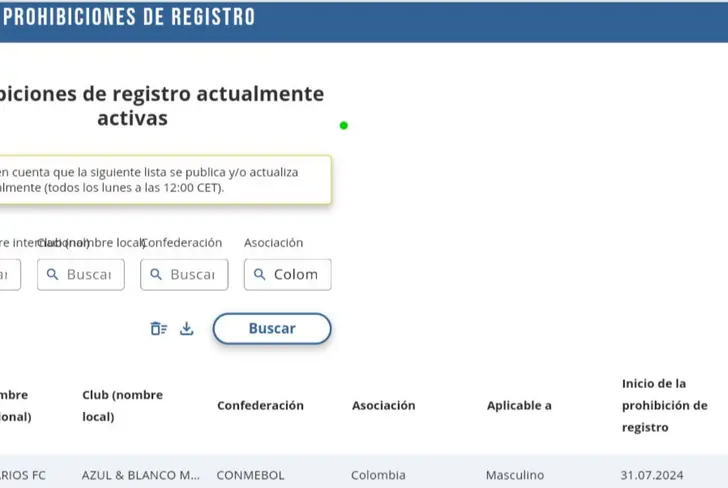Click the Colombia cell in first row
Image resolution: width=728 pixels, height=488 pixels.
[x=378, y=475]
